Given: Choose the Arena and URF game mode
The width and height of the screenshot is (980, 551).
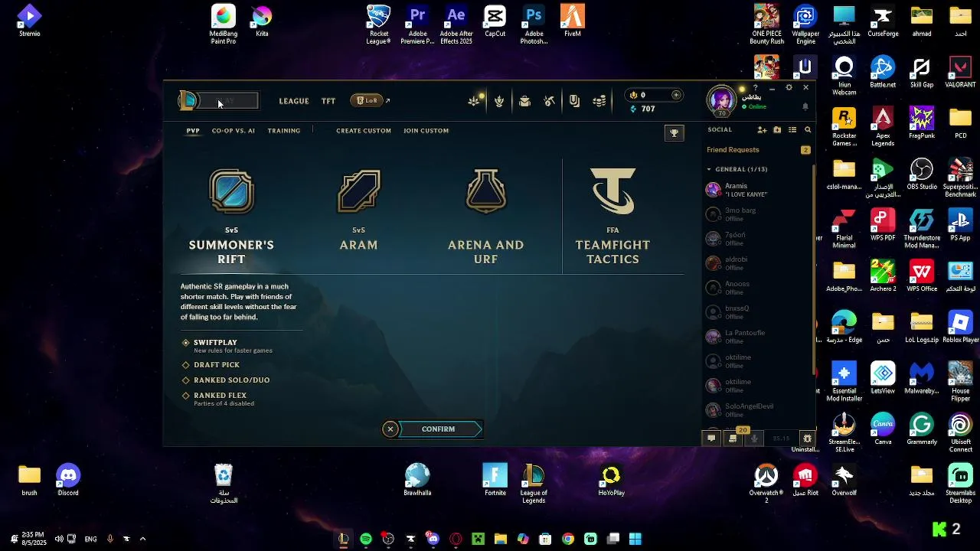Looking at the screenshot, I should click(x=486, y=217).
